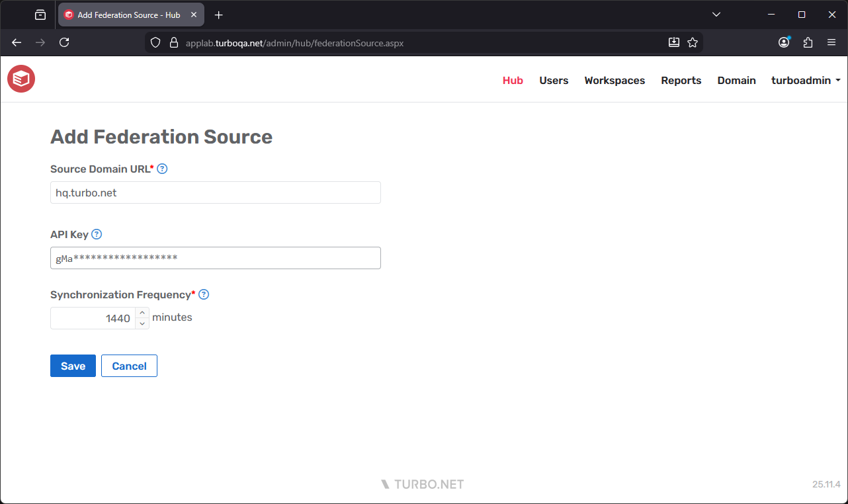Increment minutes with the up stepper arrow
This screenshot has width=848, height=504.
[x=142, y=312]
